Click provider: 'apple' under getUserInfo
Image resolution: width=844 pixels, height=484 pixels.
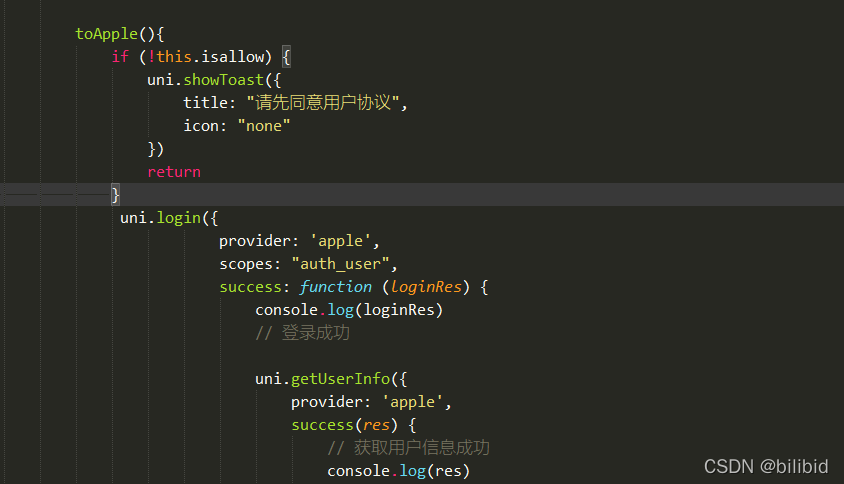tap(371, 402)
